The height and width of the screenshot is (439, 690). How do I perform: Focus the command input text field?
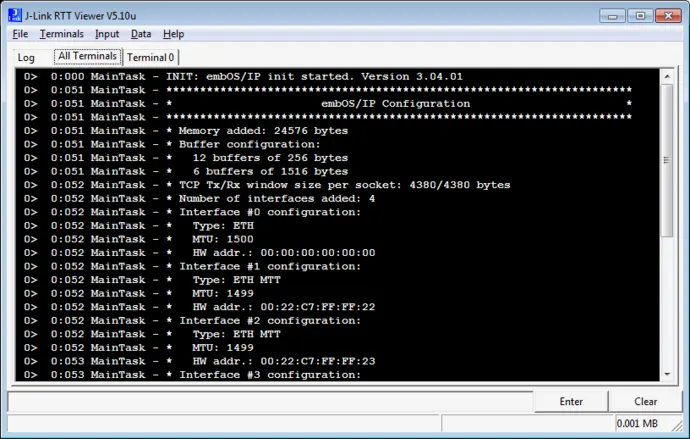pyautogui.click(x=270, y=402)
